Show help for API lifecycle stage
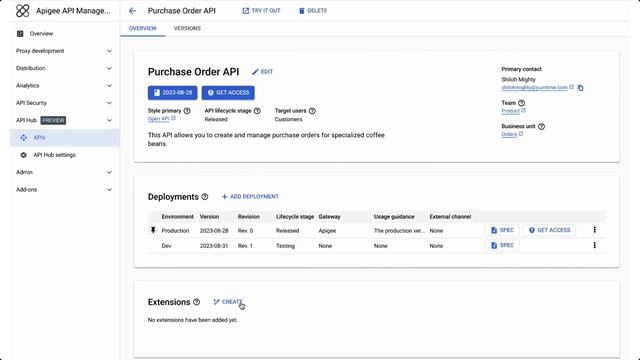Viewport: 640px width, 360px height. [257, 111]
